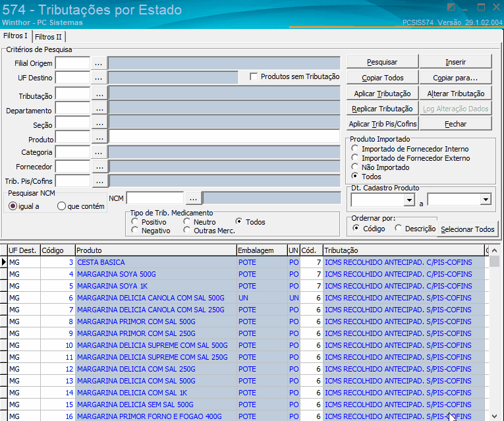The height and width of the screenshot is (421, 504).
Task: Choose NCM search 'igual a' option
Action: [13, 206]
